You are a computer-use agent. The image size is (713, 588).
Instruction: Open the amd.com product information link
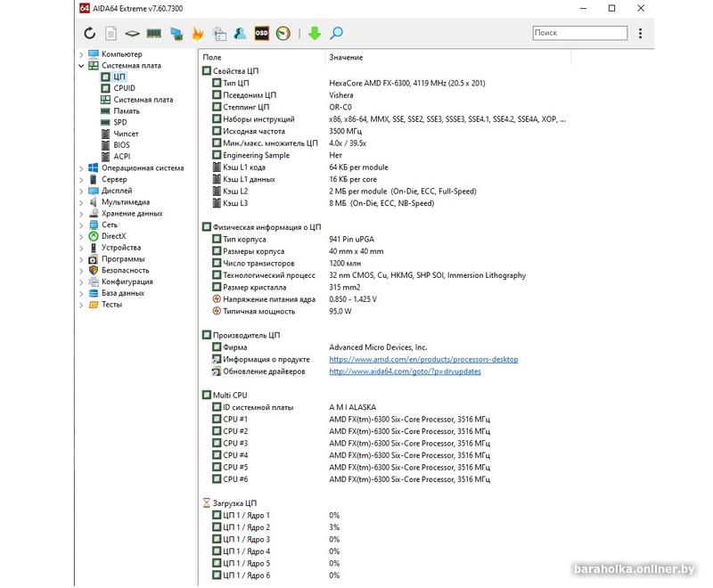click(423, 360)
